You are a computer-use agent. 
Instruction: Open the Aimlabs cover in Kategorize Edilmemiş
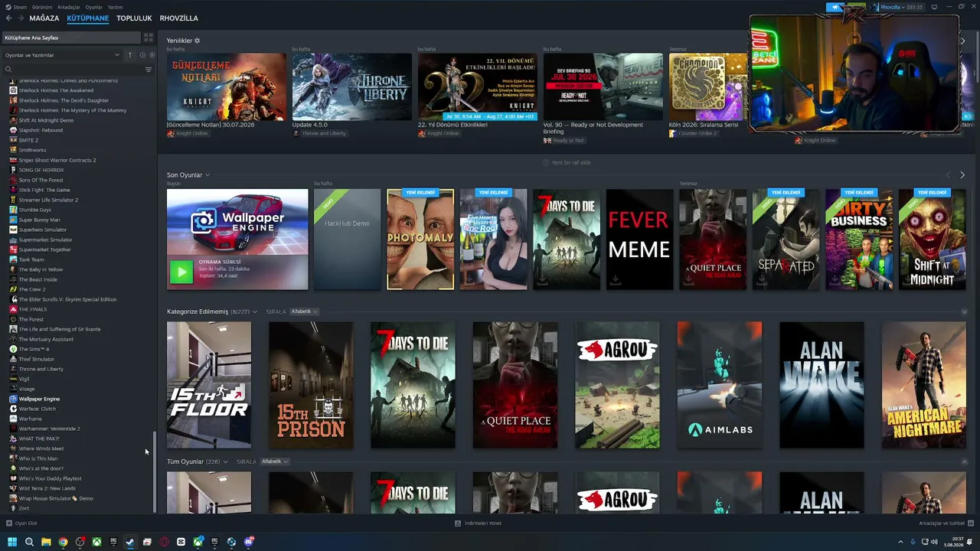pyautogui.click(x=720, y=385)
